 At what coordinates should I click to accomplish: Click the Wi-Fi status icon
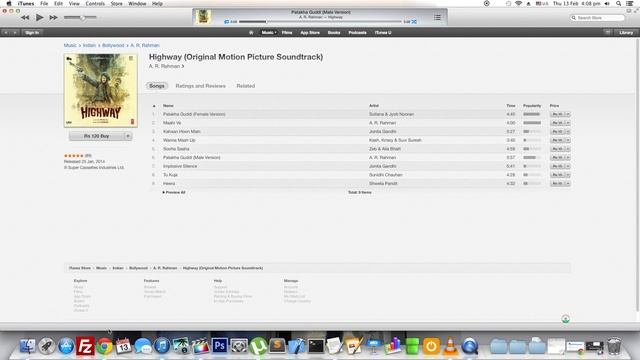(518, 3)
